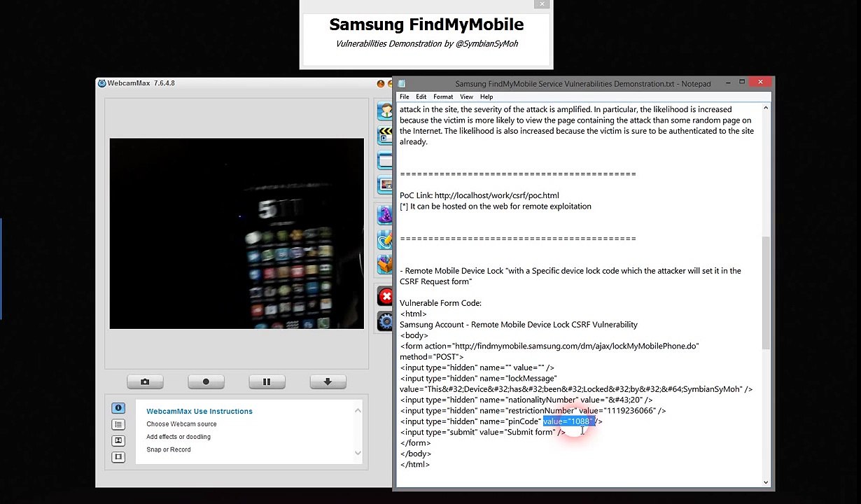Click the Notepad scrollbar up arrow

click(765, 108)
